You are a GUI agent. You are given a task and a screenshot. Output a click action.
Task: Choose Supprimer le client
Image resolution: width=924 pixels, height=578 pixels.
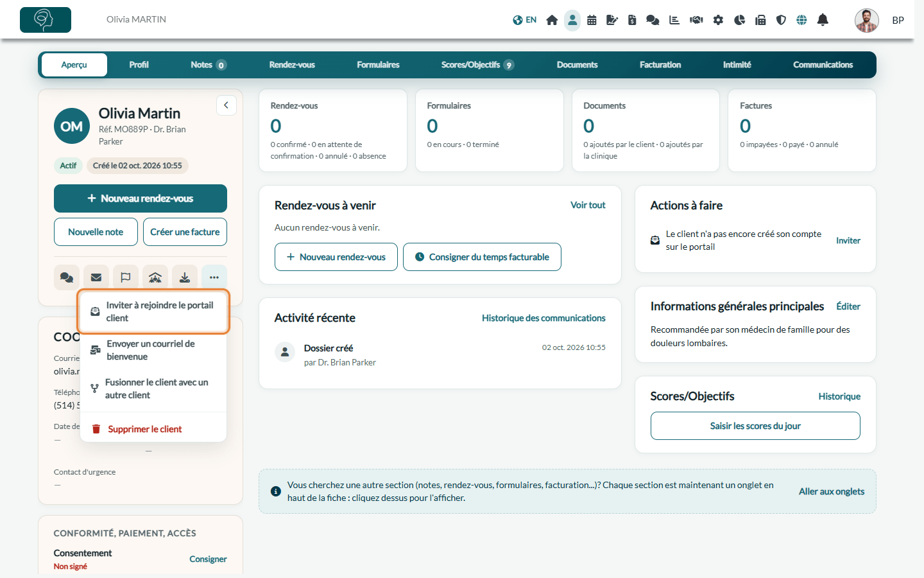click(153, 429)
